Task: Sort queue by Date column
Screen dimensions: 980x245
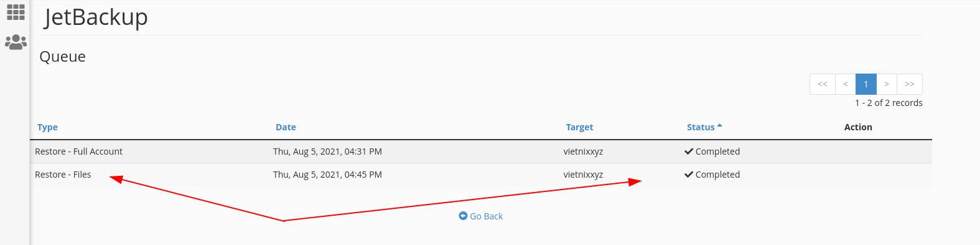Action: pyautogui.click(x=286, y=127)
